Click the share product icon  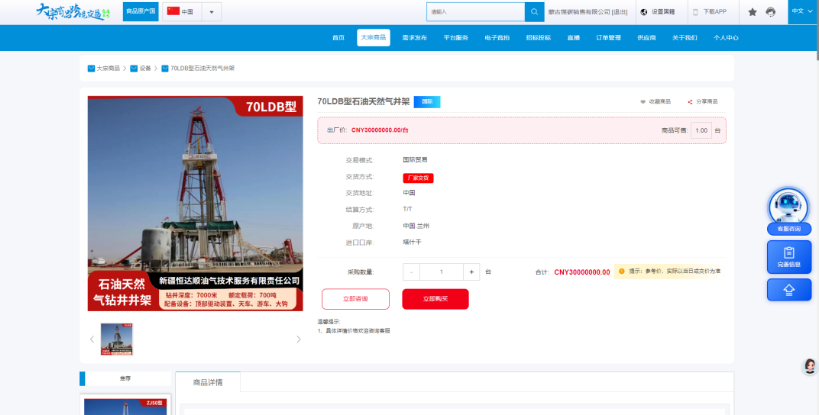pos(689,102)
